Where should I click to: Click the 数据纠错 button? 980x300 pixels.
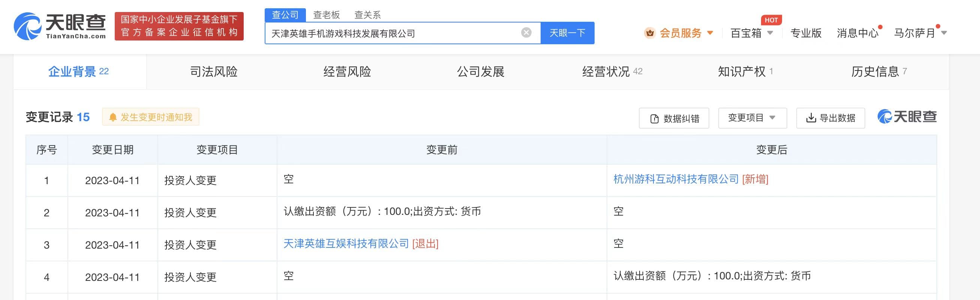674,118
